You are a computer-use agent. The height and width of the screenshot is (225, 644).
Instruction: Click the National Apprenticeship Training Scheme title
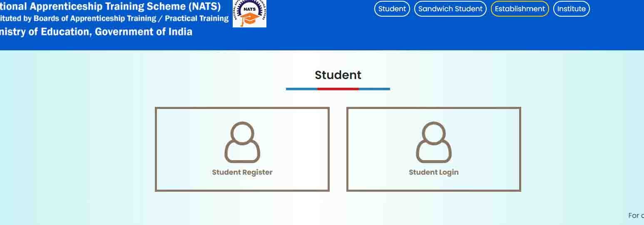tap(110, 6)
